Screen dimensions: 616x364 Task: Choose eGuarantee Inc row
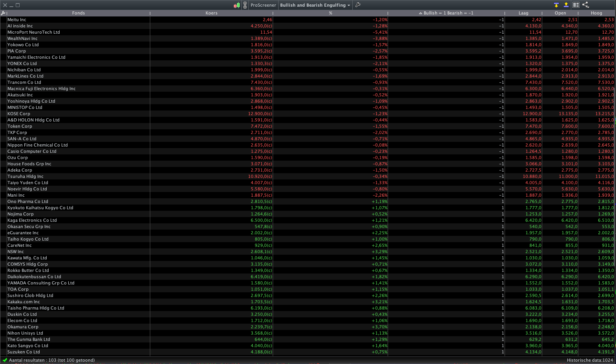click(308, 233)
